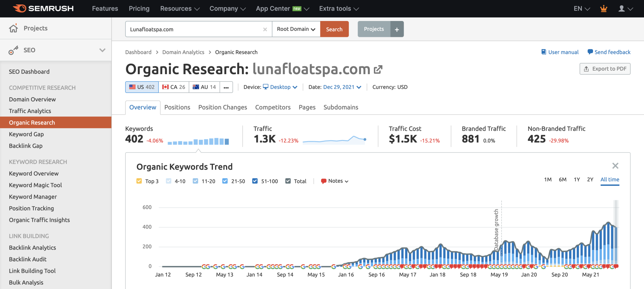Open the Root Domain dropdown
644x289 pixels.
pos(296,29)
